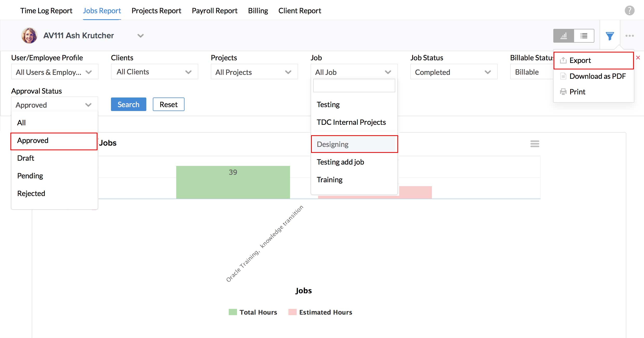Open the chart hamburger menu icon

point(535,144)
